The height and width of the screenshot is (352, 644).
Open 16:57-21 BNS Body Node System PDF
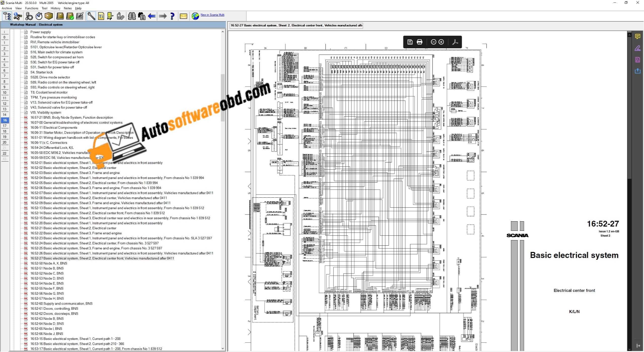coord(71,117)
